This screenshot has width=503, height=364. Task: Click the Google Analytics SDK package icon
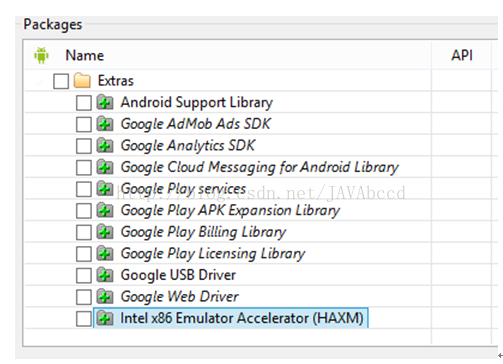(x=105, y=145)
